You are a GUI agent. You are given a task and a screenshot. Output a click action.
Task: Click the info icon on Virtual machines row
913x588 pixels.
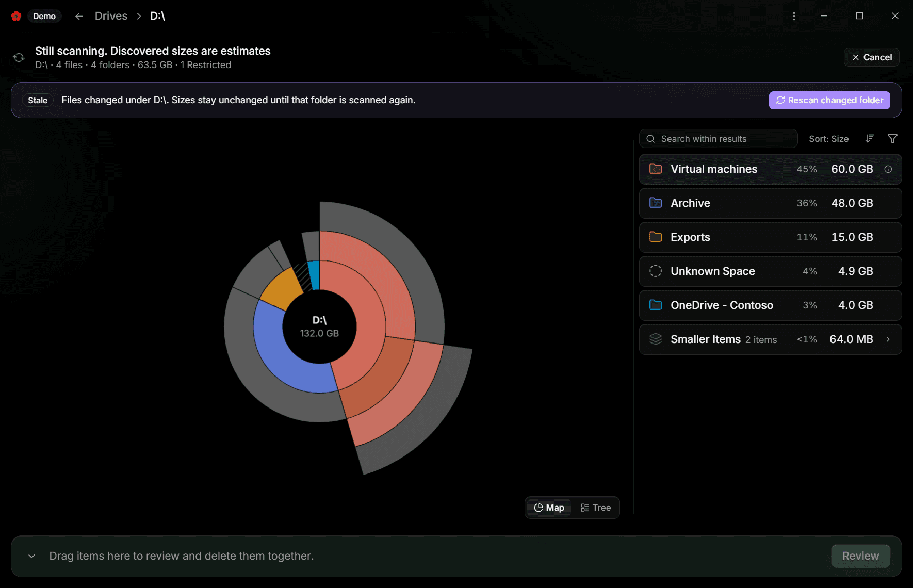click(x=888, y=169)
